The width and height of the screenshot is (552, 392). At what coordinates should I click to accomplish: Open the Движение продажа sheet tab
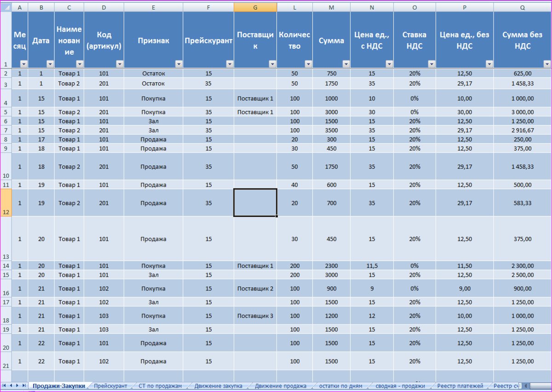(281, 386)
